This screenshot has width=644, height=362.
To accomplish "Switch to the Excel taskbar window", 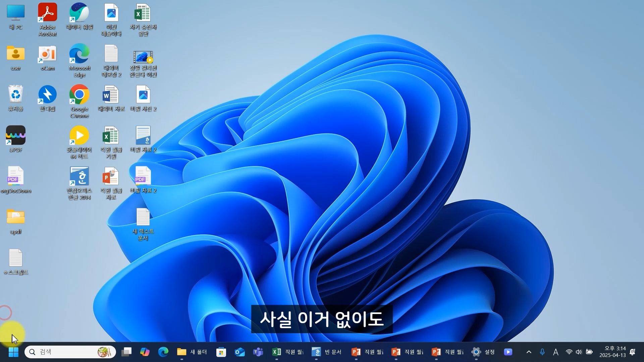I will coord(287,352).
